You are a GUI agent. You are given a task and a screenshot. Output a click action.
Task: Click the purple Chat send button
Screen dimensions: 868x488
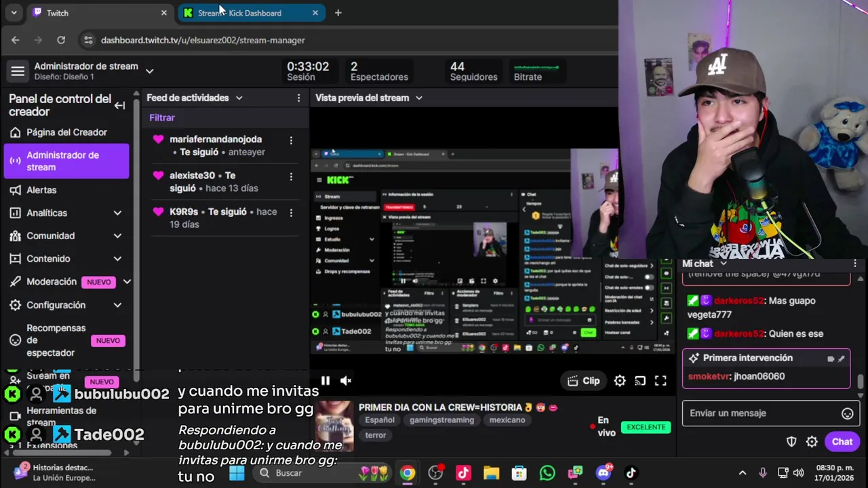click(842, 442)
